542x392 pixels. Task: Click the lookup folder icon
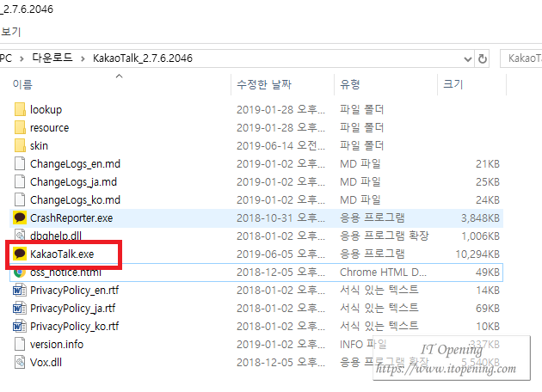(x=20, y=109)
